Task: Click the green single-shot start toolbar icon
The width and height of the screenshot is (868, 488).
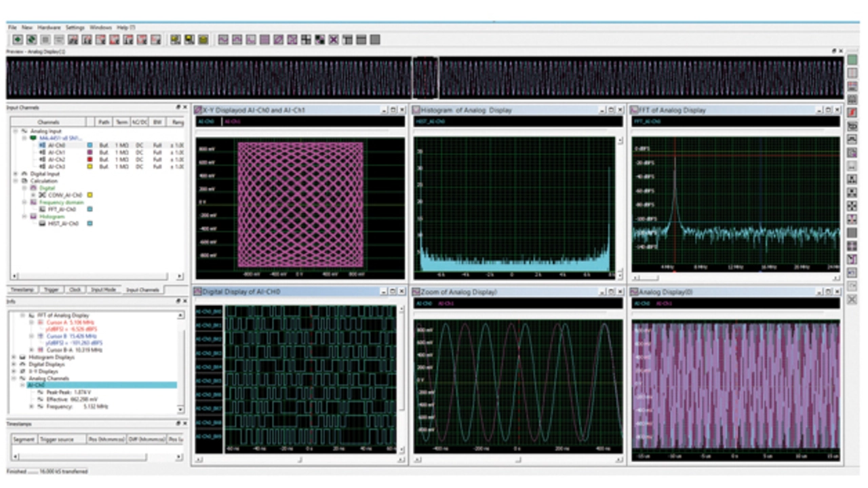Action: pos(18,40)
